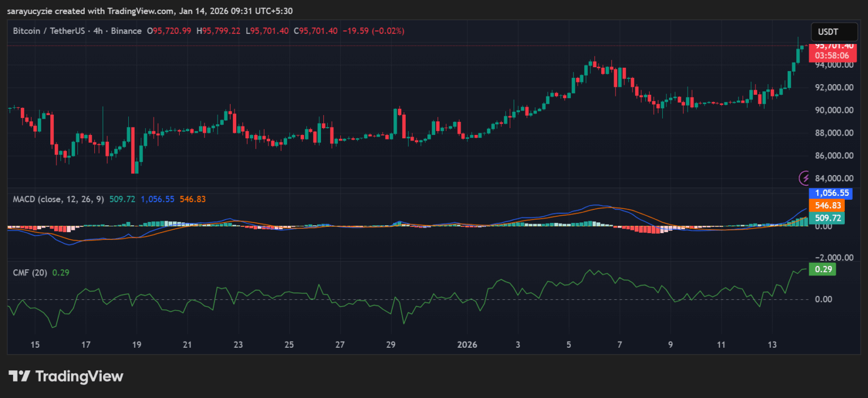Click the TradingView logo in the bottom corner
Viewport: 868px width, 398px height.
65,376
